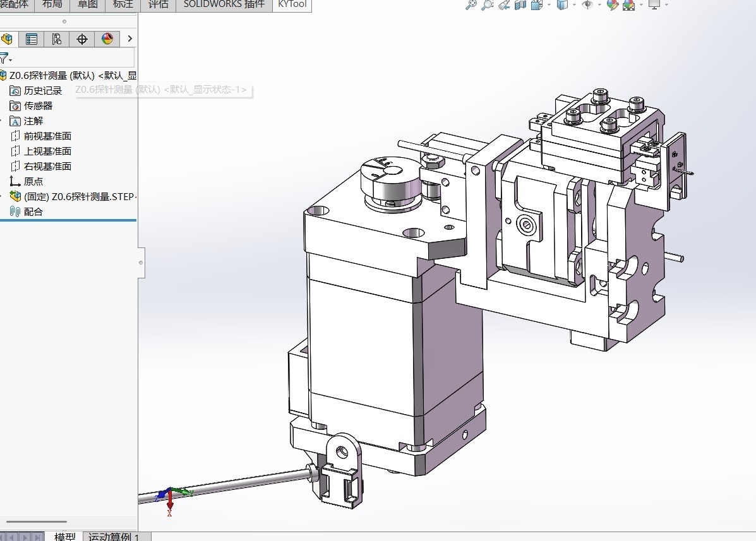Switch to 模型 bottom tab

coord(65,537)
